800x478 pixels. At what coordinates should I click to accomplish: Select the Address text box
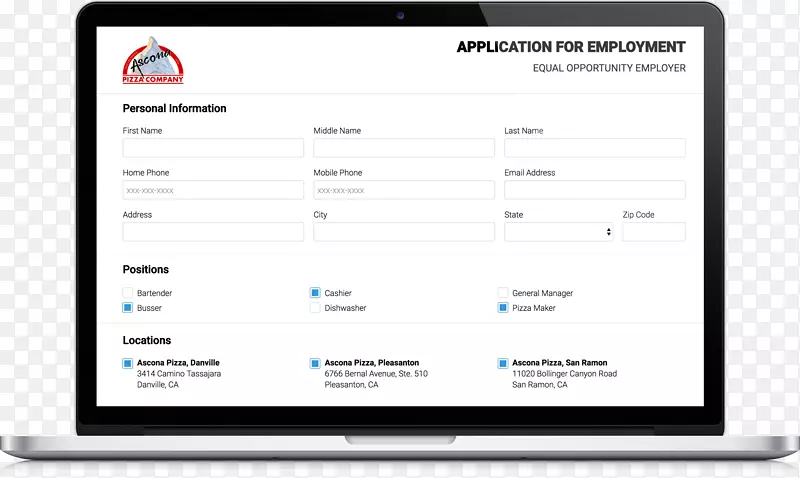[213, 232]
